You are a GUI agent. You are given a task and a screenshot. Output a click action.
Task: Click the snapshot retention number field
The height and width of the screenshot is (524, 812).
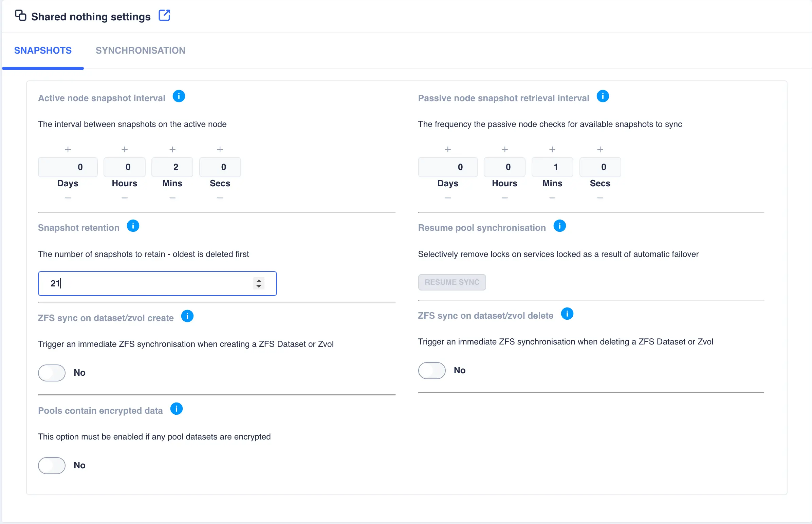point(146,283)
